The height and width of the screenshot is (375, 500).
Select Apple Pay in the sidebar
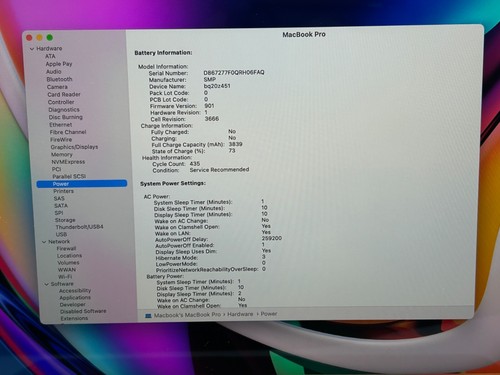point(59,64)
